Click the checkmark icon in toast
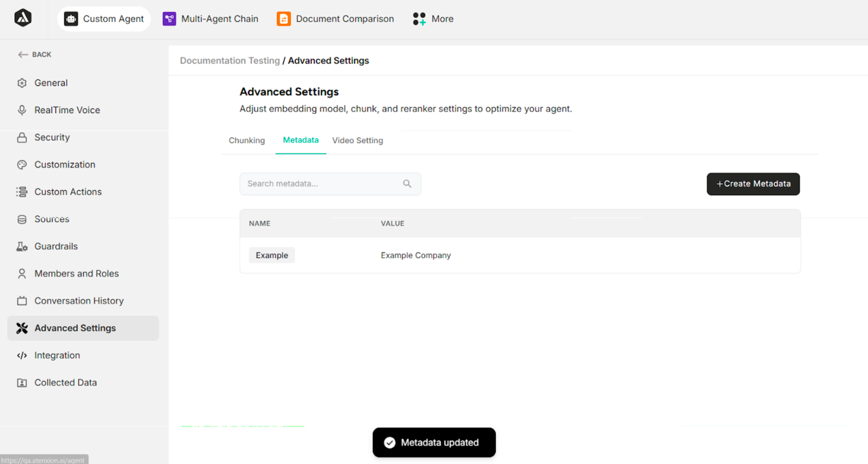The image size is (868, 464). pos(390,442)
